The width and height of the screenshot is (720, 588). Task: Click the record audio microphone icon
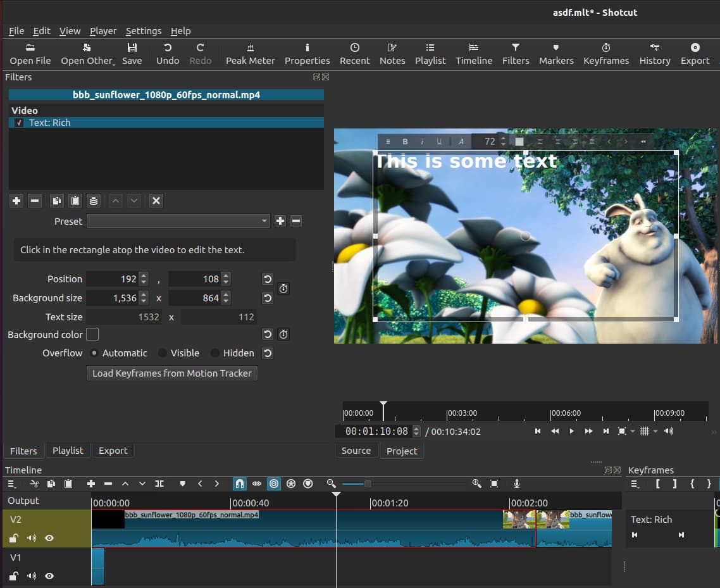(x=517, y=484)
